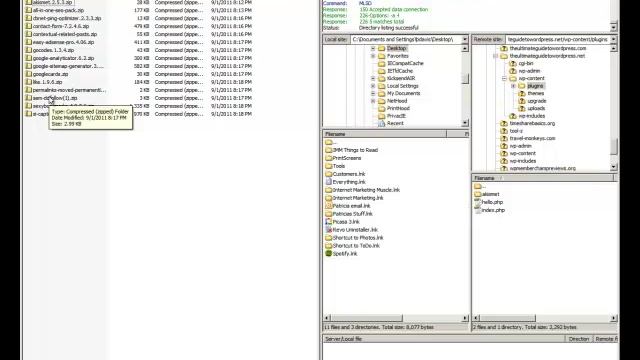The width and height of the screenshot is (640, 360).
Task: Select the gocodes.1.3.4.zip file name
Action: [x=53, y=50]
